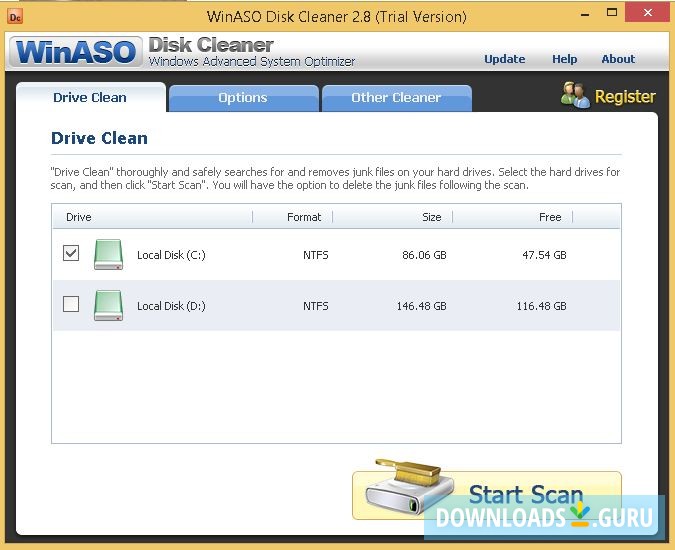The width and height of the screenshot is (675, 550).
Task: Close the WinASO Disk Cleaner window
Action: click(647, 12)
